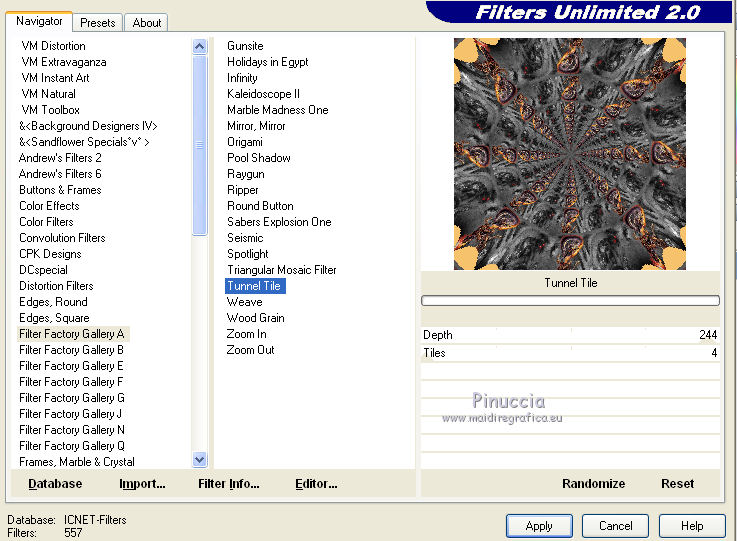Image resolution: width=737 pixels, height=541 pixels.
Task: Click the category list scroll up arrow
Action: pos(199,47)
